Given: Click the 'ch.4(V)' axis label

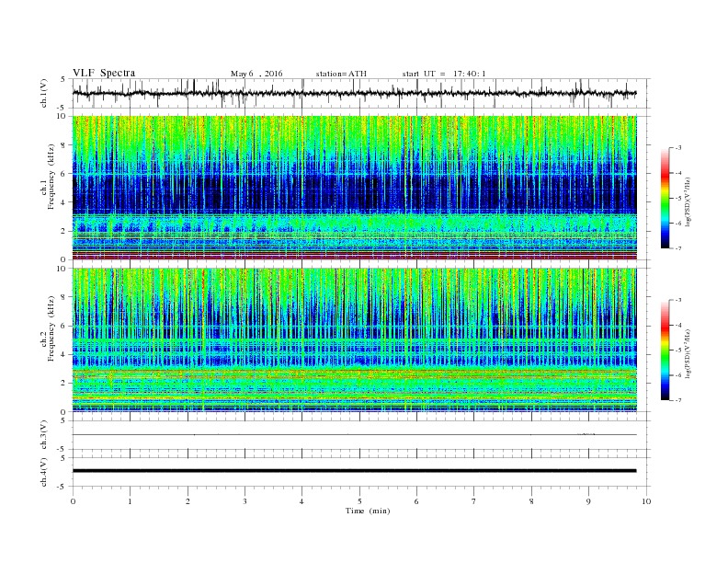Looking at the screenshot, I should coord(44,472).
